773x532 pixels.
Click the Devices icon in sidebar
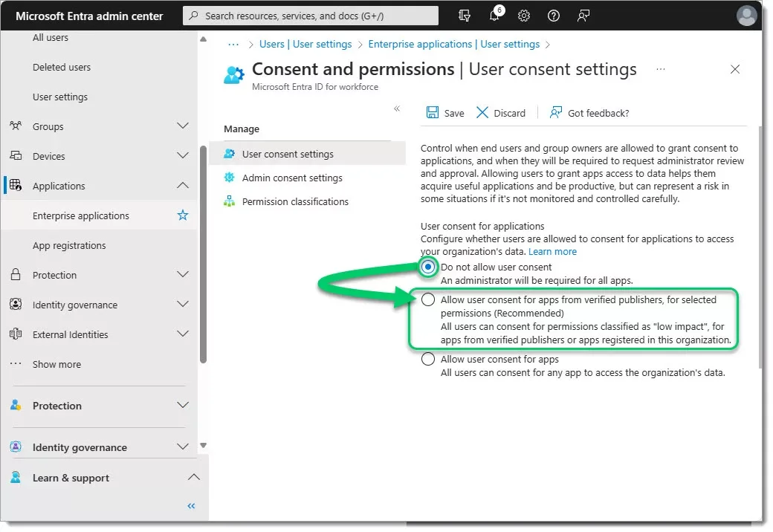(16, 155)
